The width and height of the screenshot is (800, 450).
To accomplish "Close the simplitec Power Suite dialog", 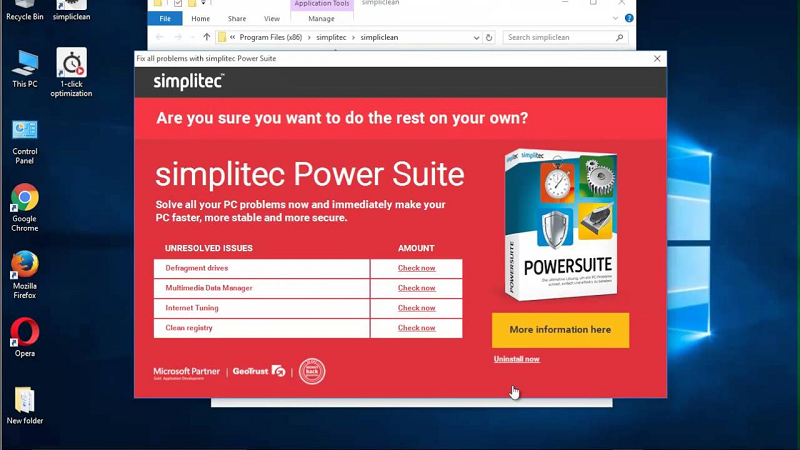I will (x=657, y=59).
